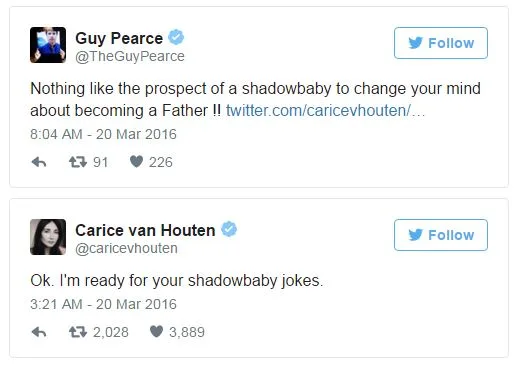
Task: Open the 3:21 AM - 20 Mar 2016 timestamp
Action: (103, 304)
